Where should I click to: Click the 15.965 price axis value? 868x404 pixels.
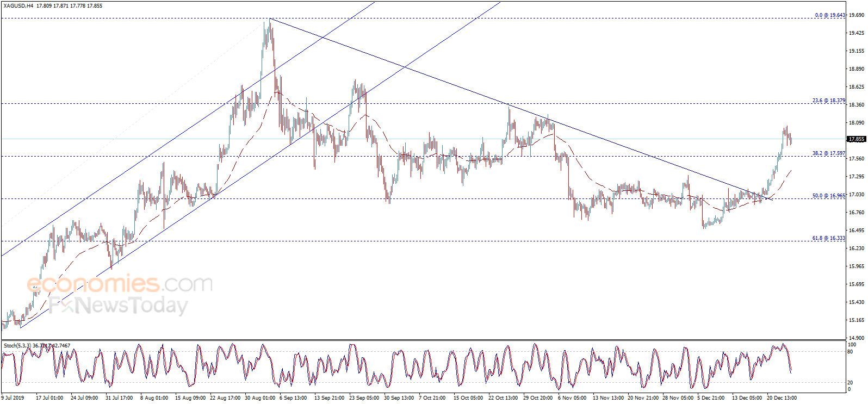(x=857, y=266)
